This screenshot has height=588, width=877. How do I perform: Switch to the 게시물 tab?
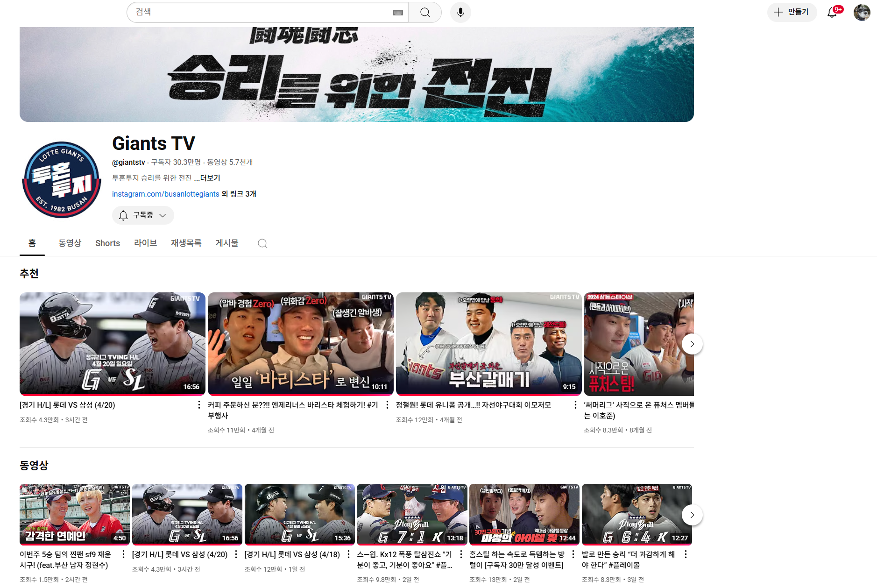tap(227, 243)
